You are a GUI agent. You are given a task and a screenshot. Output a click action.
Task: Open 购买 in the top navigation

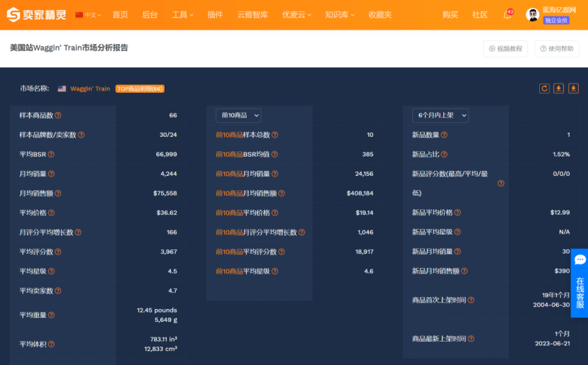(450, 15)
